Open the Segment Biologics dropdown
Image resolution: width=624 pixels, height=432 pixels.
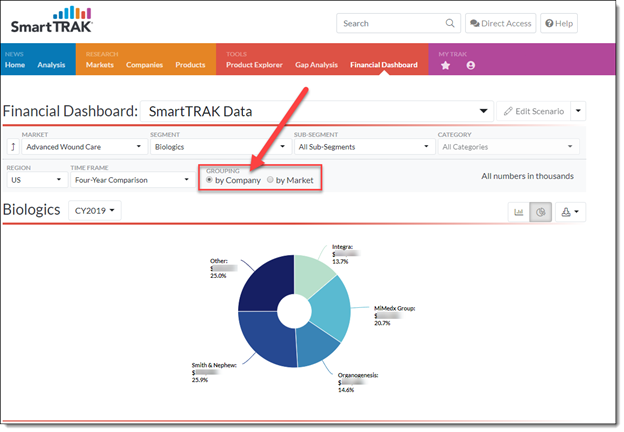[x=220, y=147]
